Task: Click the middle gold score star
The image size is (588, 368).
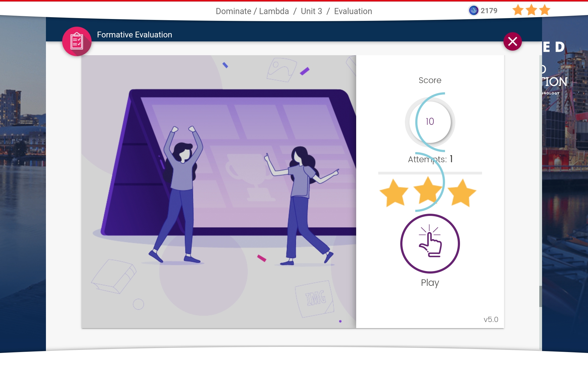Action: [428, 191]
